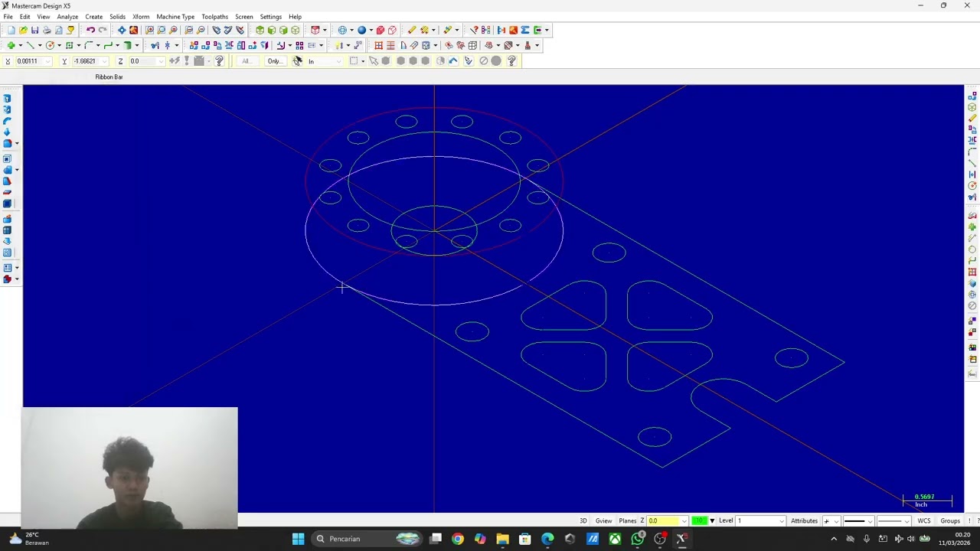
Task: Click the shaded blue sphere icon
Action: point(362,30)
